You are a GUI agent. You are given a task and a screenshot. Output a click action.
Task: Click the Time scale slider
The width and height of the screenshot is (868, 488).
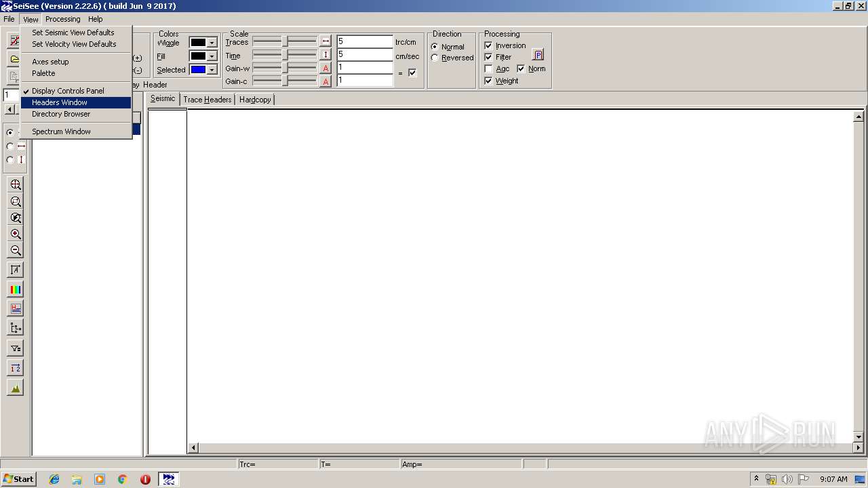pyautogui.click(x=285, y=55)
